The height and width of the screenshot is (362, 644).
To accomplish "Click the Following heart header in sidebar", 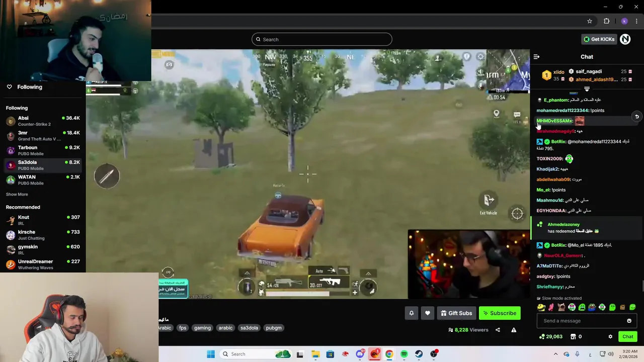I will click(x=24, y=87).
